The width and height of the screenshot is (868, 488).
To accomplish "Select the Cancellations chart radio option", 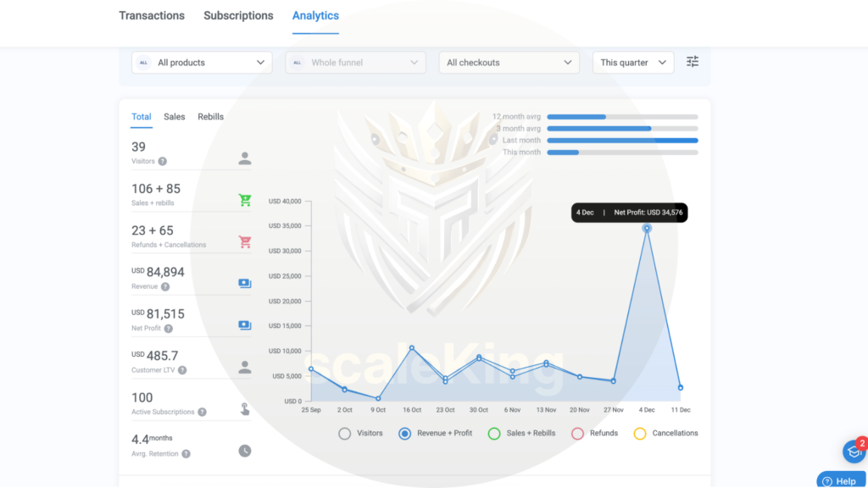I will [640, 434].
